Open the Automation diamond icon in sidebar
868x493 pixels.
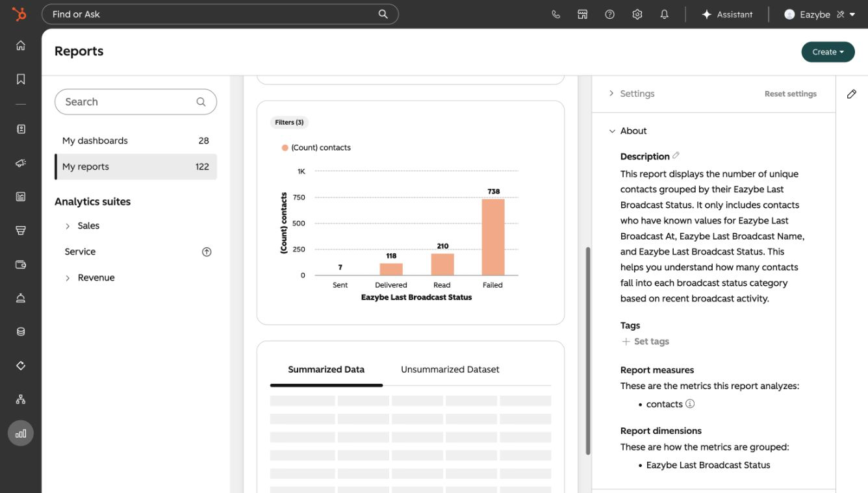[x=21, y=366]
